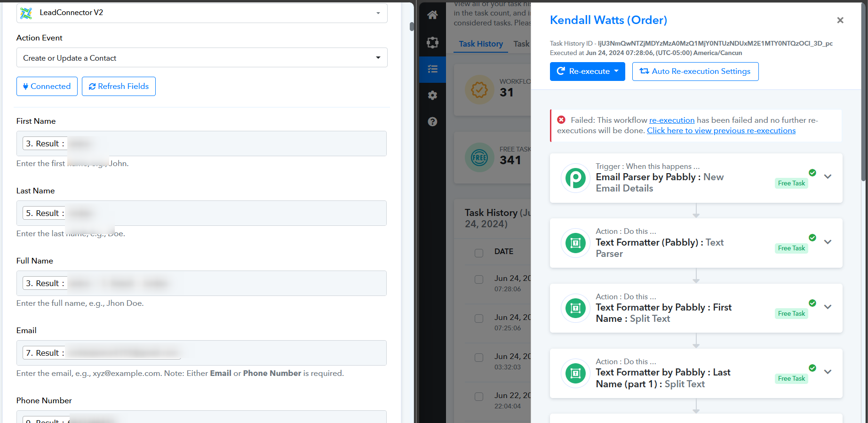The image size is (868, 423).
Task: Open the help question mark icon
Action: pos(432,122)
